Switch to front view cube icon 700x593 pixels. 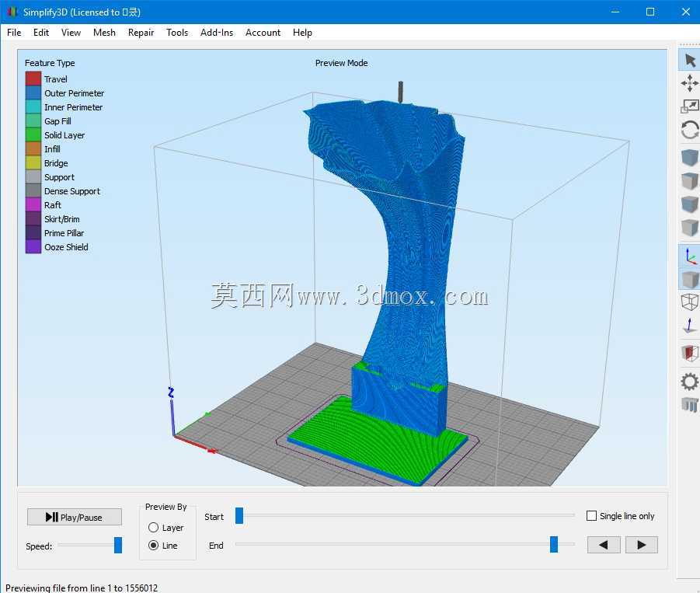coord(690,204)
